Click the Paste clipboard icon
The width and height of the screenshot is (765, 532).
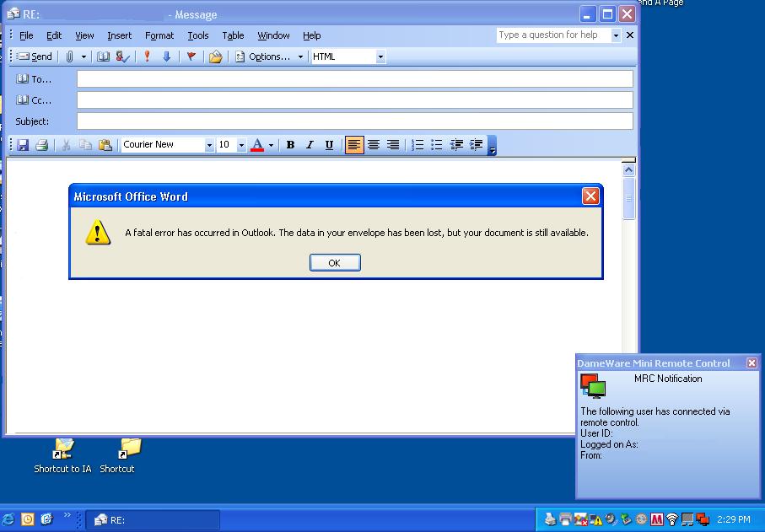tap(105, 145)
